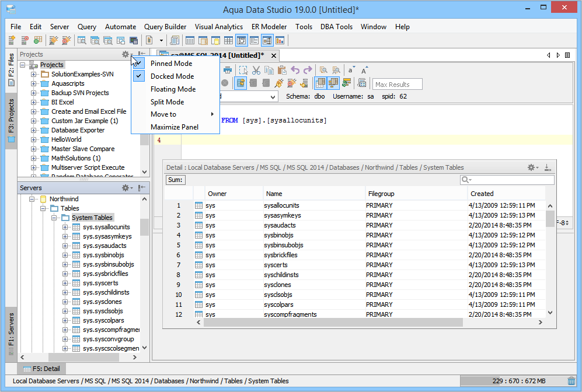
Task: Click the Paste clipboard icon
Action: point(282,70)
